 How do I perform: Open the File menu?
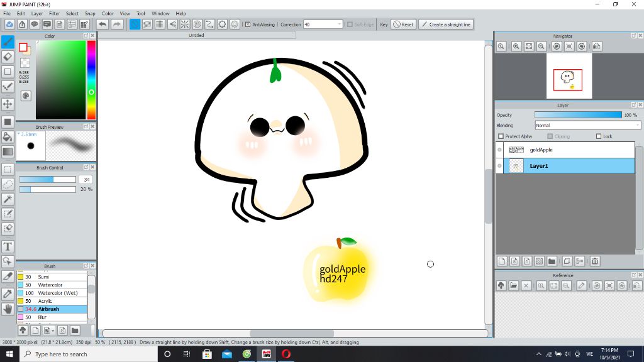point(7,14)
